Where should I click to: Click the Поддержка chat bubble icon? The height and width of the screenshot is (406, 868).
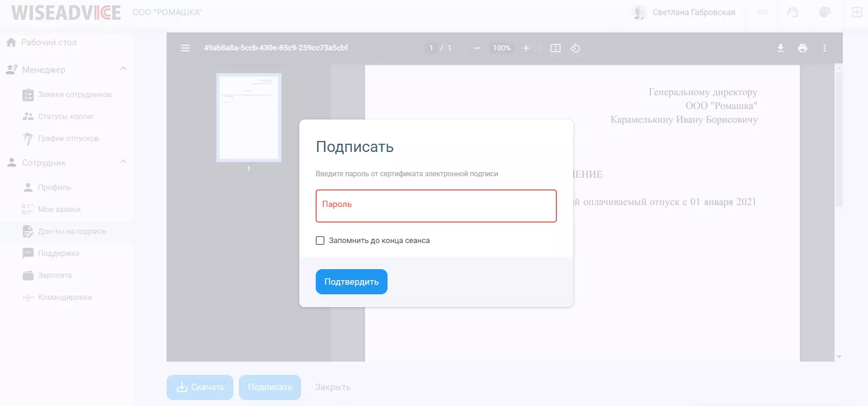[x=28, y=254]
